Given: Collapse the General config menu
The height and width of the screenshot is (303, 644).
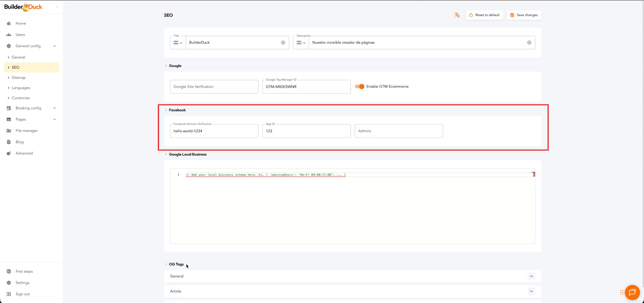Looking at the screenshot, I should [x=54, y=46].
